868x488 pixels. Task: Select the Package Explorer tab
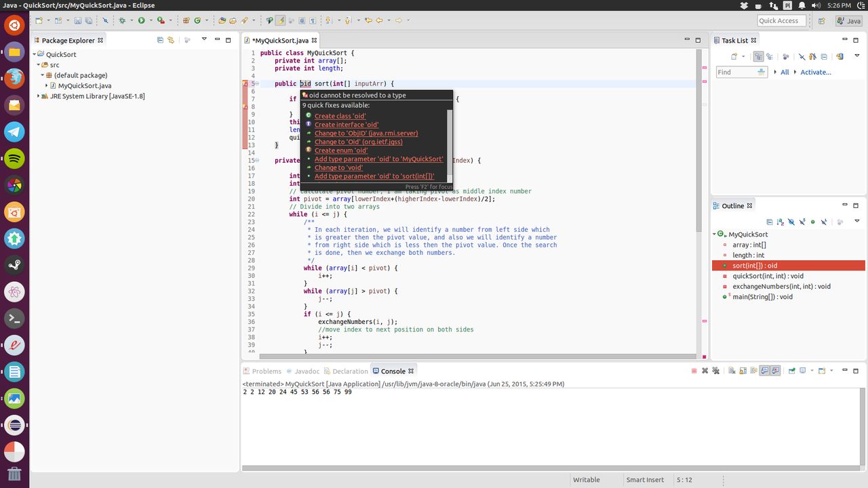68,41
